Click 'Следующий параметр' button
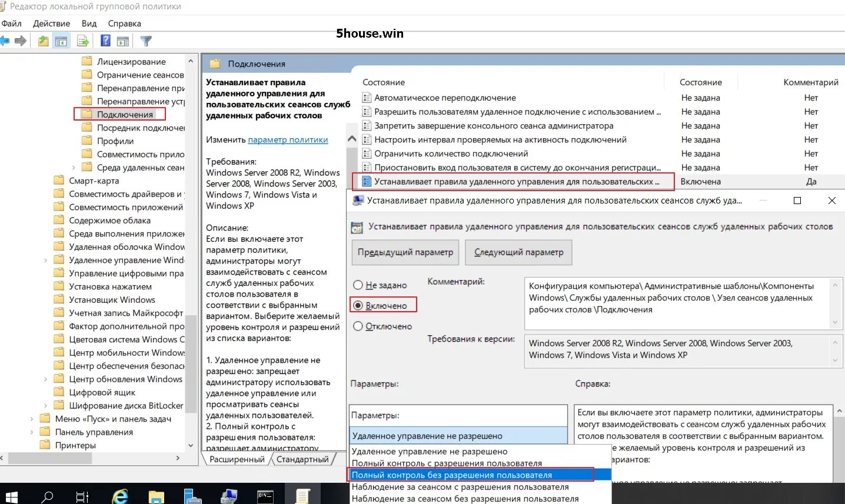 [518, 252]
